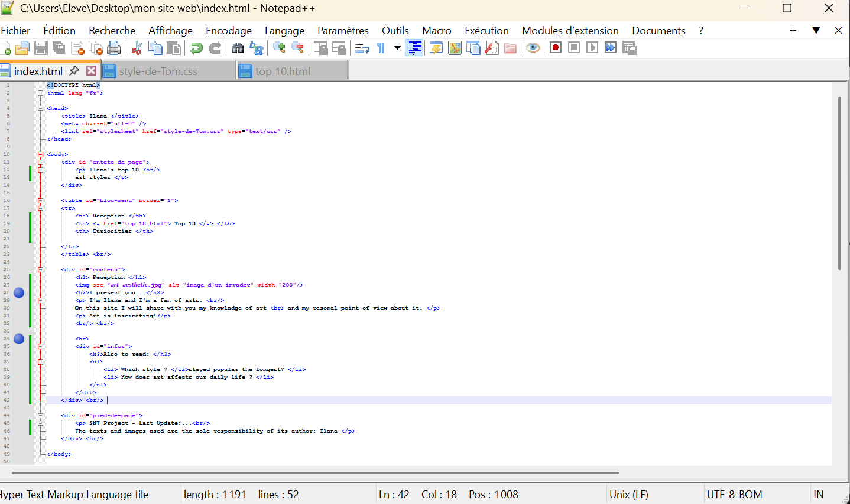Open Find with the binoculars icon
The height and width of the screenshot is (504, 850).
pos(238,48)
